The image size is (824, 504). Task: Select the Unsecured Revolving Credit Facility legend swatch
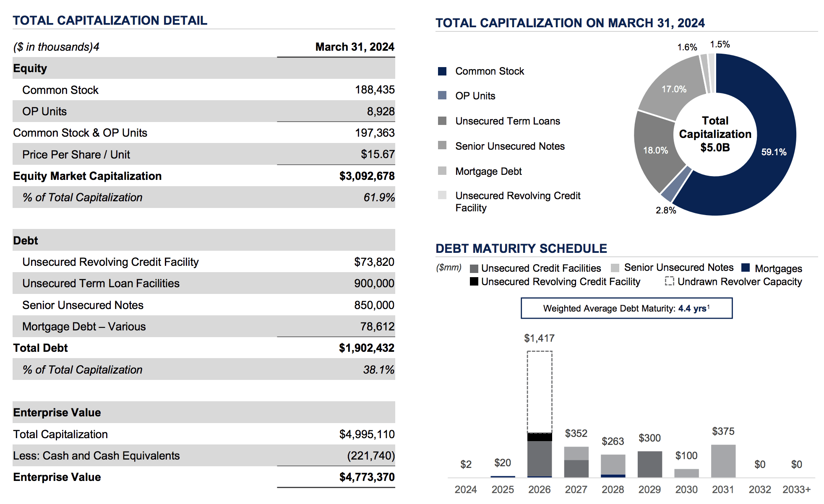pyautogui.click(x=441, y=196)
